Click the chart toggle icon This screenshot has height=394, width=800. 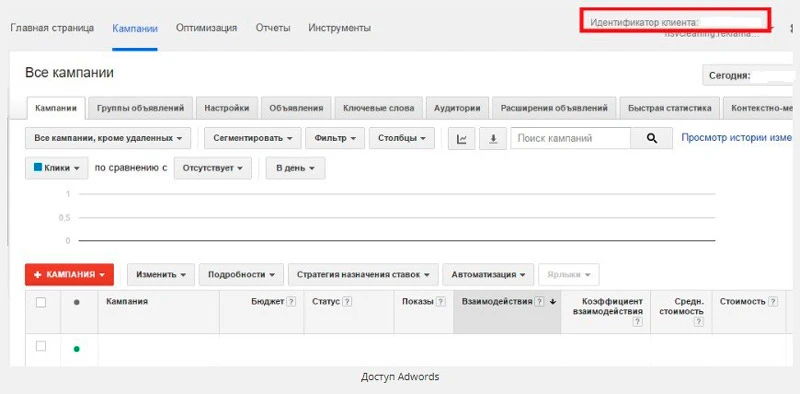(462, 139)
